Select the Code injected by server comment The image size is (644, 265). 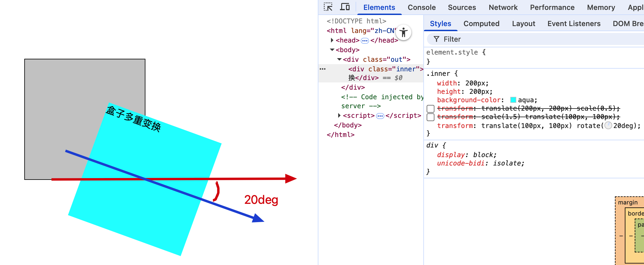click(x=382, y=101)
